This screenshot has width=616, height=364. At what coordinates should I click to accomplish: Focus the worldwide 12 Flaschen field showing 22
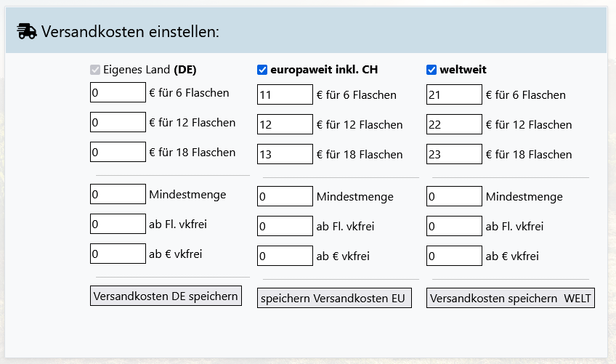pyautogui.click(x=454, y=124)
